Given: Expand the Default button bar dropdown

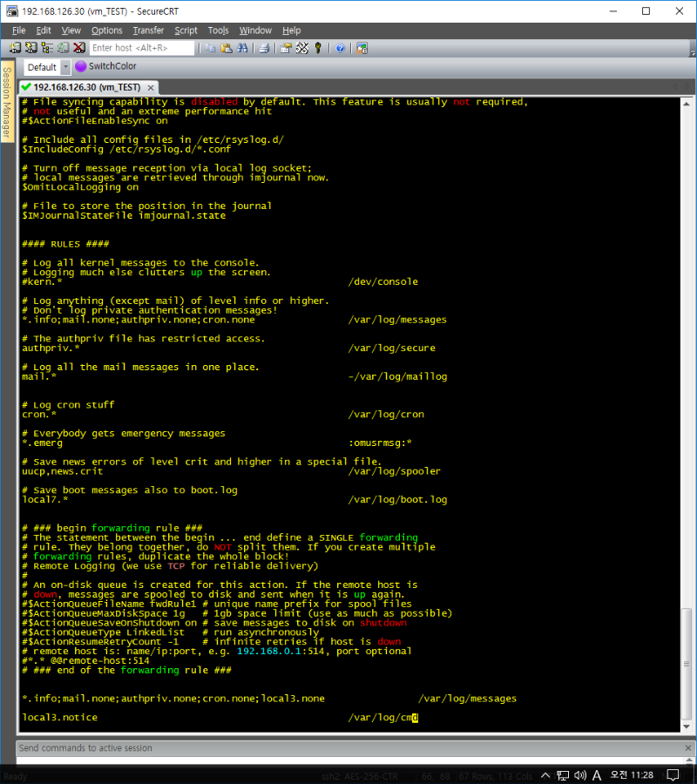Looking at the screenshot, I should [65, 67].
